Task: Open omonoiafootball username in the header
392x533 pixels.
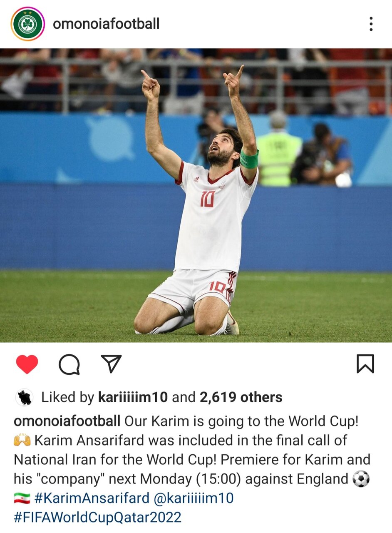Action: 106,24
